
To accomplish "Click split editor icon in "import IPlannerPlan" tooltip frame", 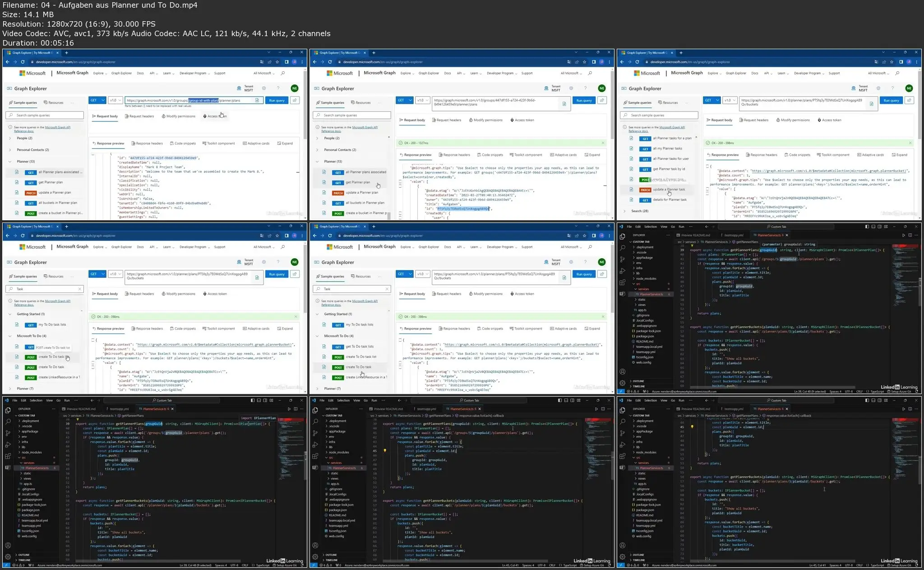I will (x=296, y=409).
